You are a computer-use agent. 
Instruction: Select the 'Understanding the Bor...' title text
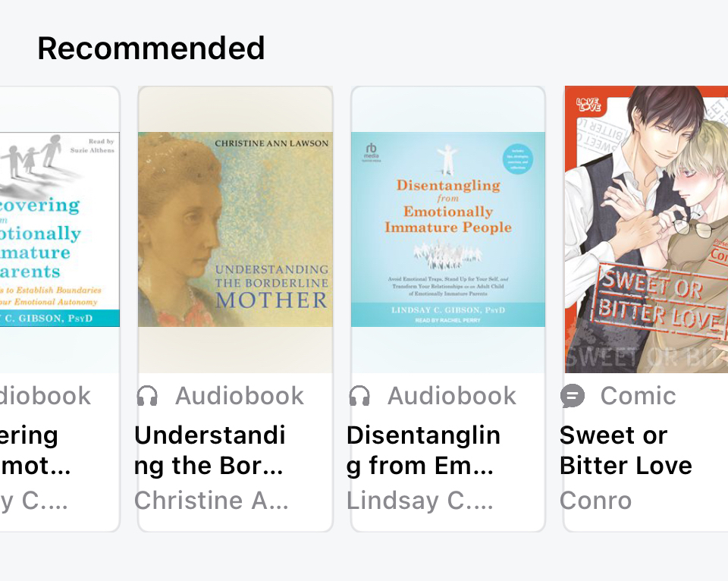point(210,451)
